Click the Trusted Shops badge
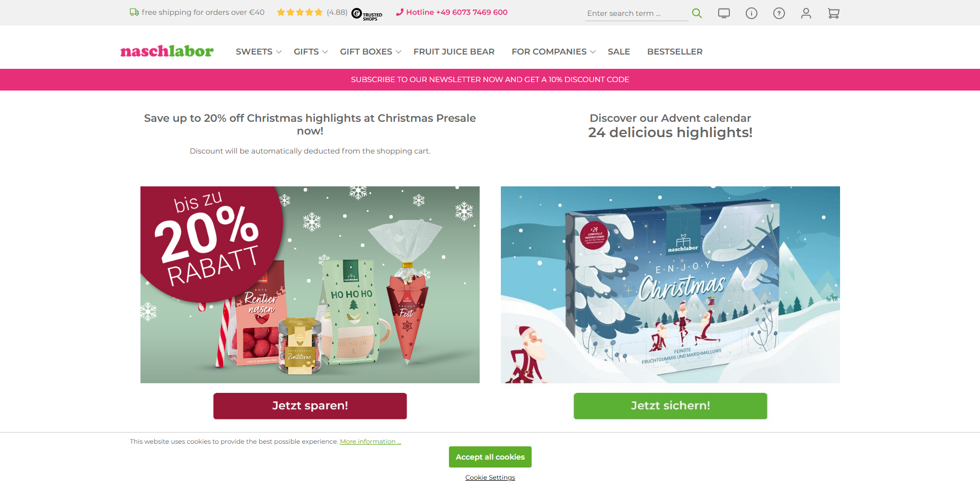The width and height of the screenshot is (980, 485). tap(367, 14)
